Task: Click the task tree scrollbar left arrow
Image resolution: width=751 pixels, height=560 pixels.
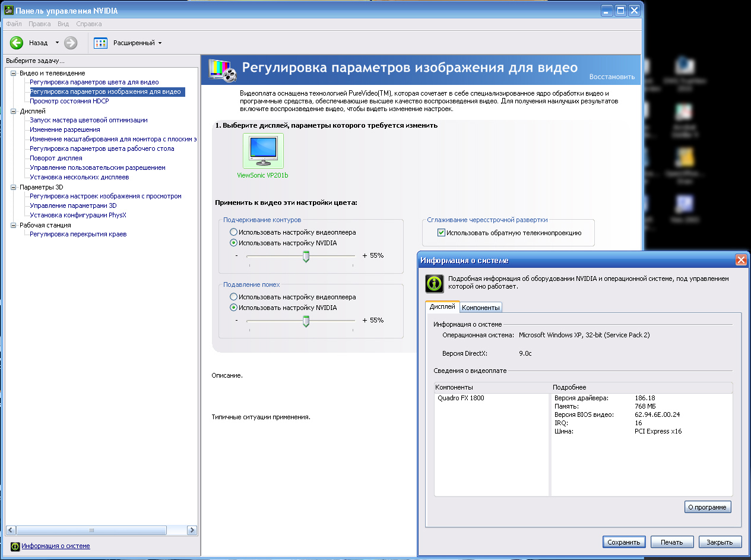Action: click(x=10, y=530)
